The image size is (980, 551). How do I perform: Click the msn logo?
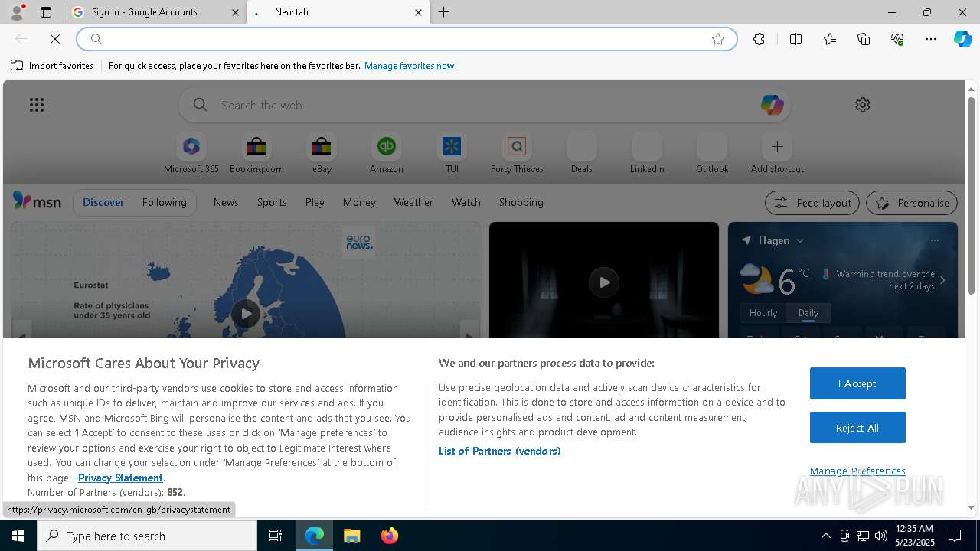pyautogui.click(x=37, y=201)
